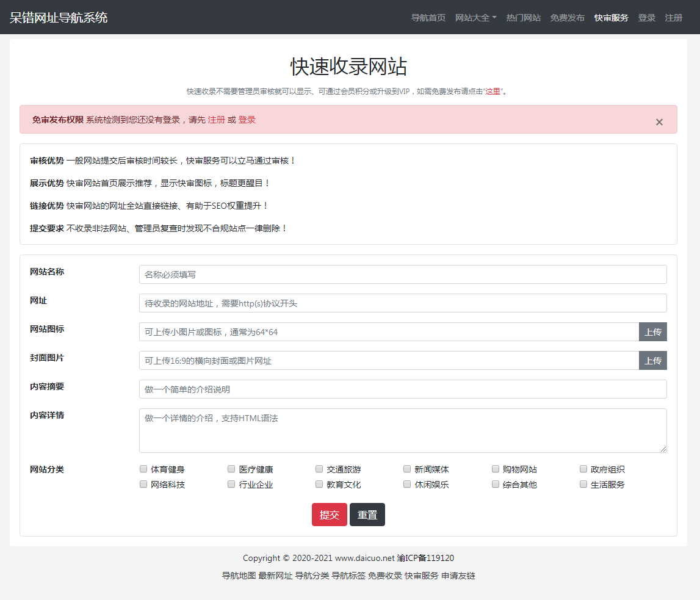Click the 提交 submit button
Image resolution: width=700 pixels, height=600 pixels.
tap(329, 514)
